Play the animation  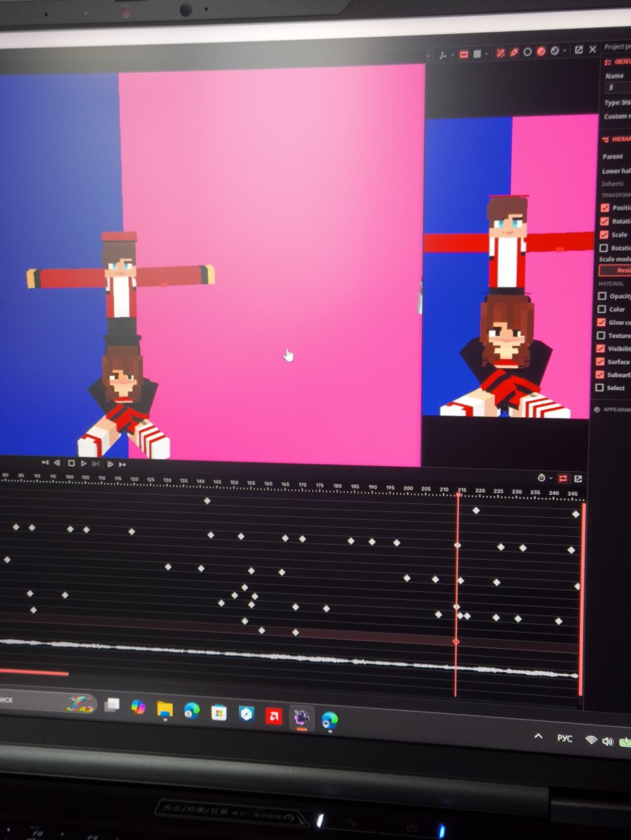point(83,463)
